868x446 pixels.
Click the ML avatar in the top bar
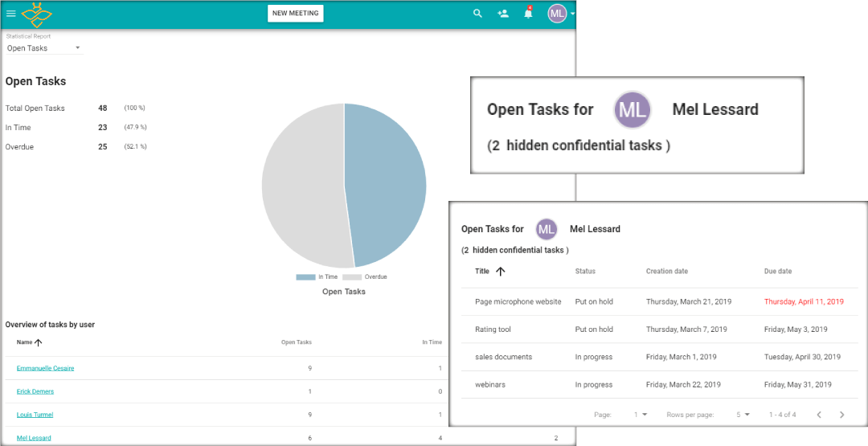tap(557, 14)
